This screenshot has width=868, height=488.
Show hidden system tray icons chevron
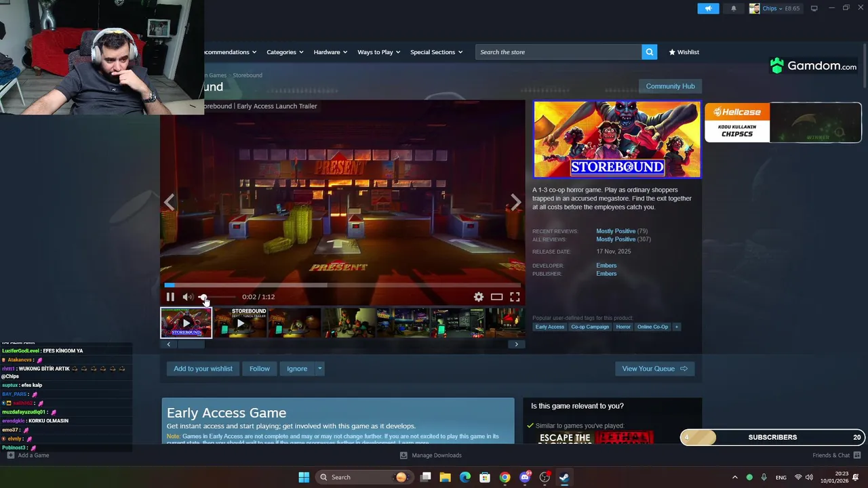click(x=734, y=477)
